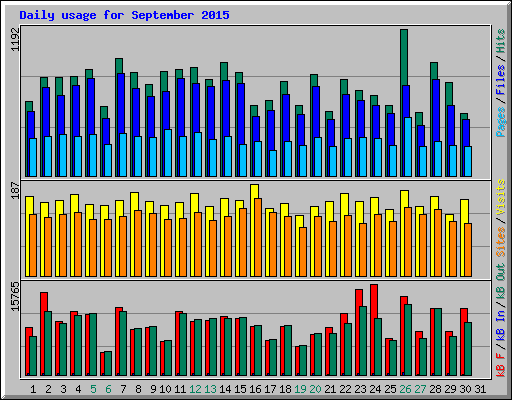
Task: Click the green kB Out bar for day 23
Action: pyautogui.click(x=363, y=341)
